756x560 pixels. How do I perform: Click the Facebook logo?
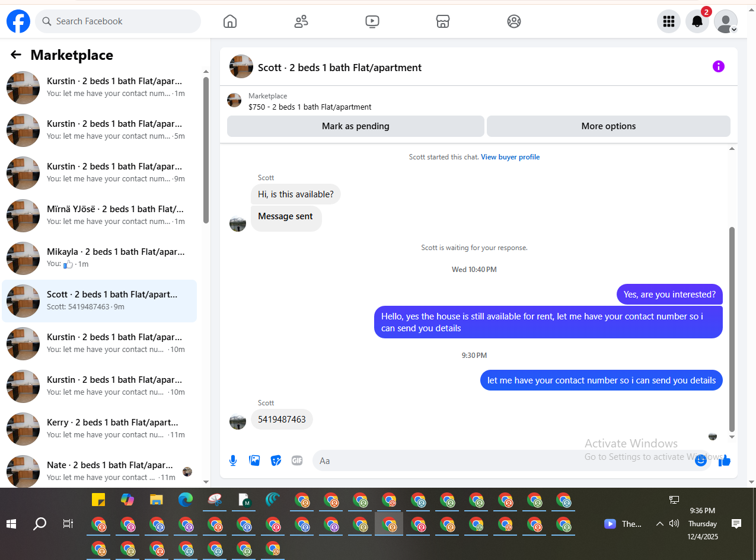pos(18,21)
